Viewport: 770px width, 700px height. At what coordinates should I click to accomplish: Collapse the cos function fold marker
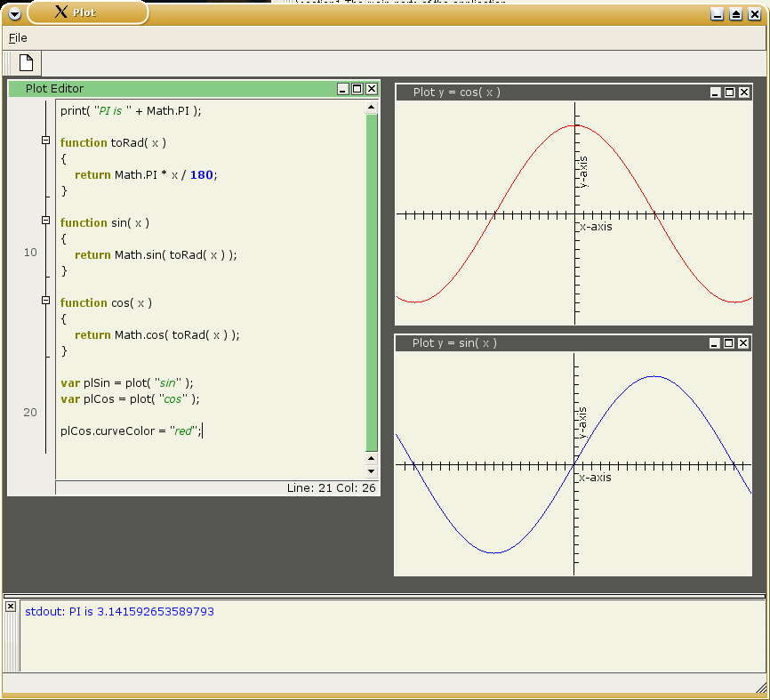click(x=45, y=300)
